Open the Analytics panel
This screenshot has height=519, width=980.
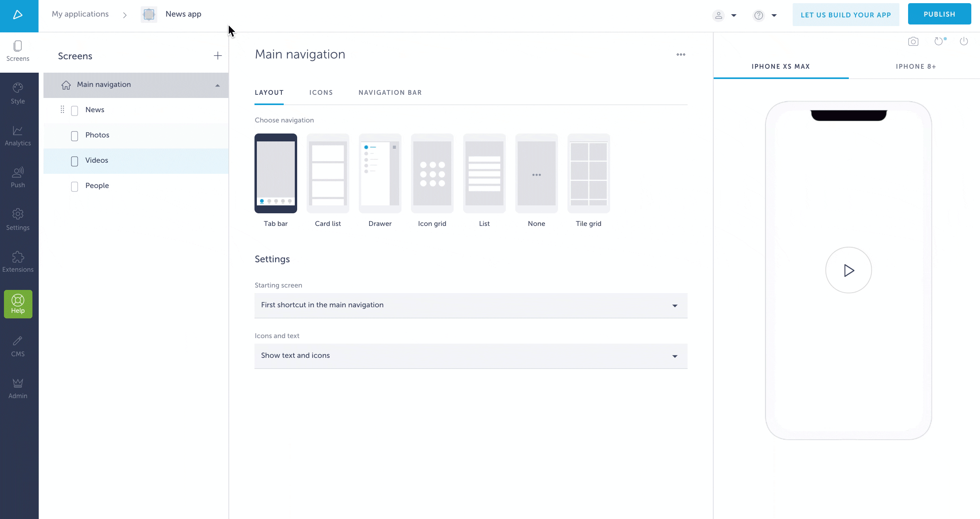(17, 134)
